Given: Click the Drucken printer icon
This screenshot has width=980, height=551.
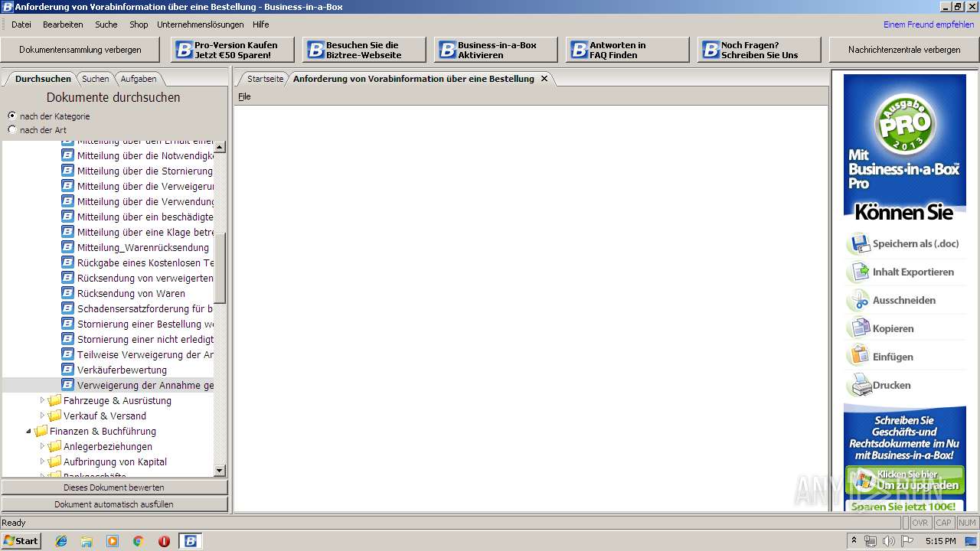Looking at the screenshot, I should [861, 385].
